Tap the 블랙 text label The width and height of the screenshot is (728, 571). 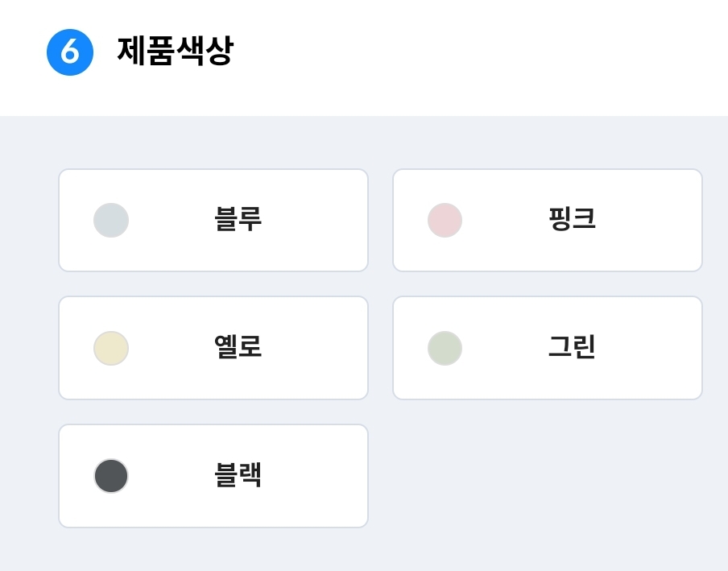[238, 474]
